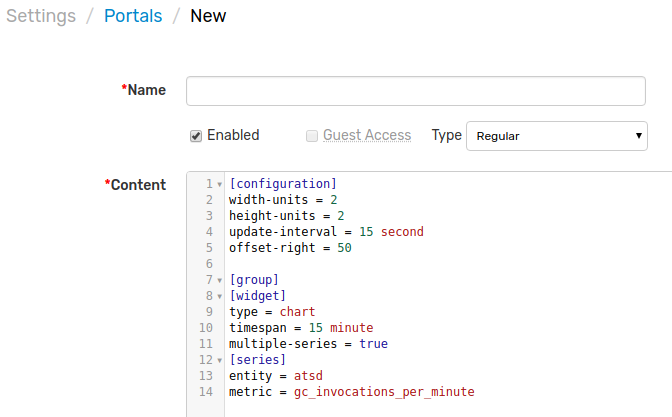Collapse the [group] fold arrow on line 7

click(x=219, y=281)
